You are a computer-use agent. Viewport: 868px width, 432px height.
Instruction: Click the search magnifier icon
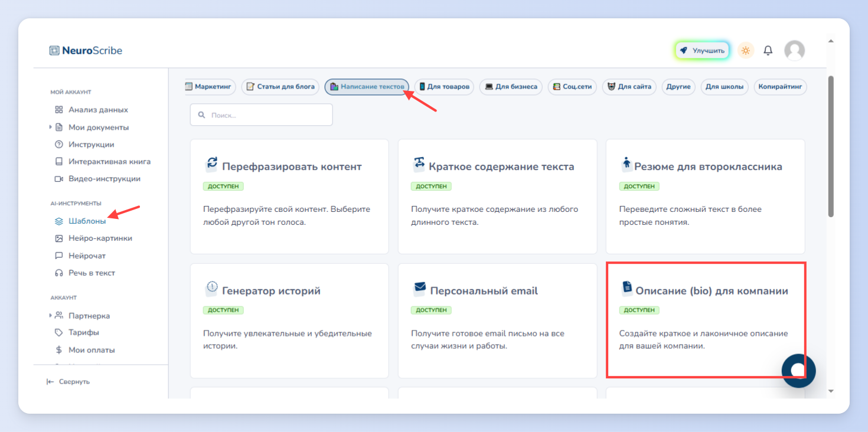point(202,115)
